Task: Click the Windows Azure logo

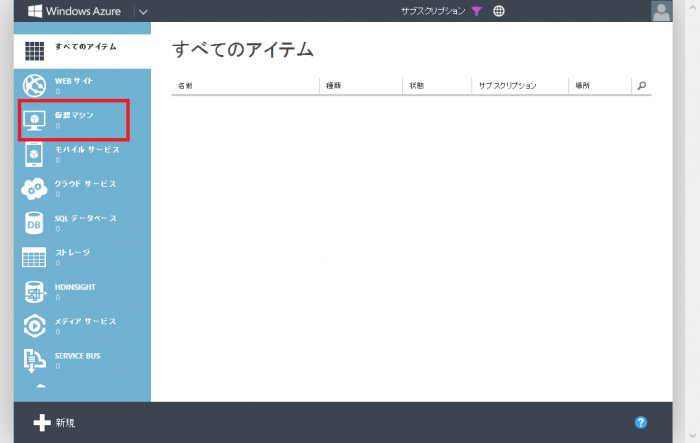Action: [74, 11]
